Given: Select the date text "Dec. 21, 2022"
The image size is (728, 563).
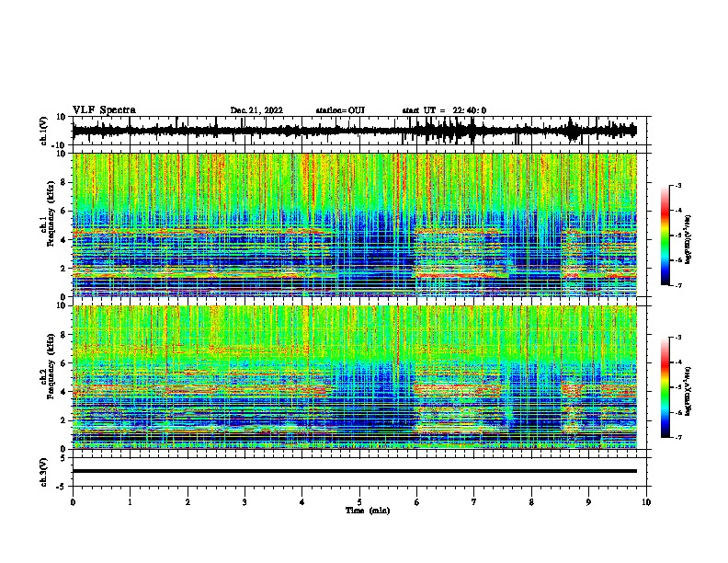Looking at the screenshot, I should (256, 110).
